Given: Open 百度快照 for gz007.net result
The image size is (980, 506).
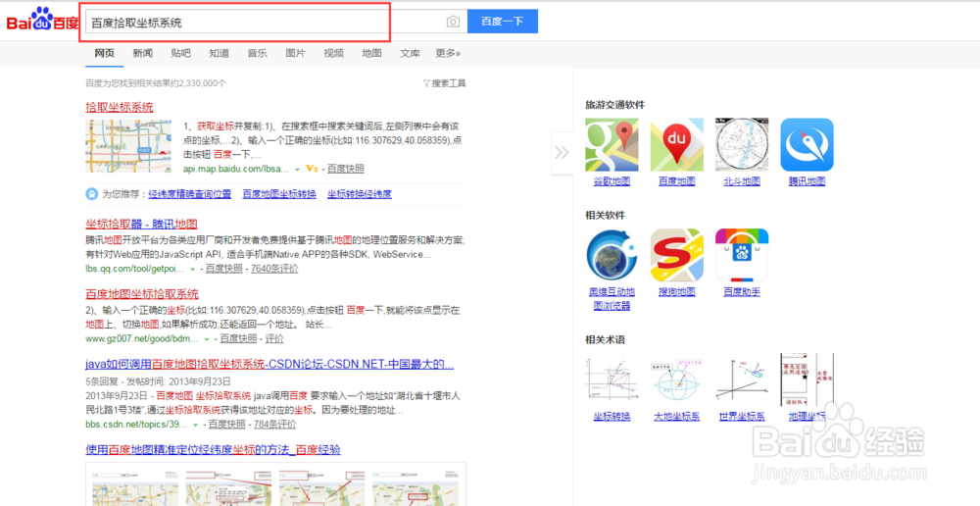Looking at the screenshot, I should click(238, 338).
